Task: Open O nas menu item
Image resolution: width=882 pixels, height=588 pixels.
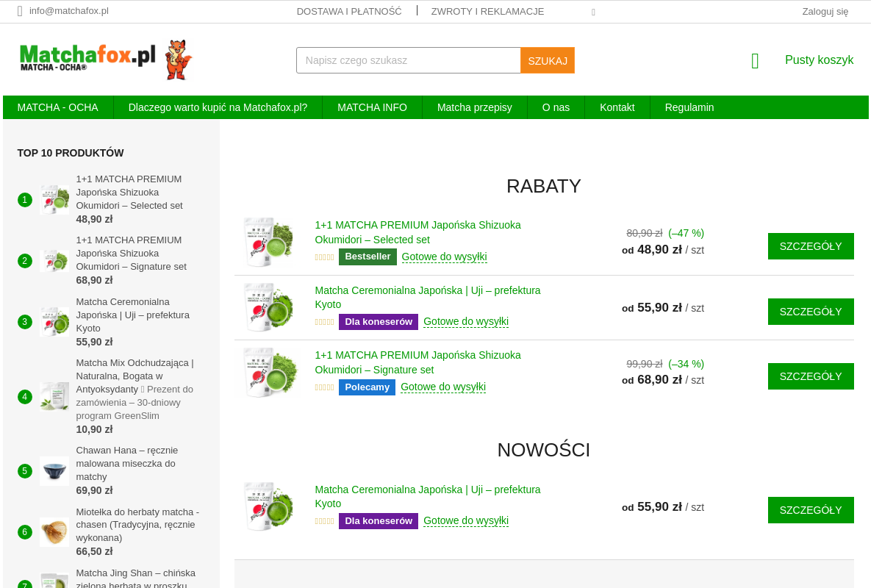Action: 556,107
